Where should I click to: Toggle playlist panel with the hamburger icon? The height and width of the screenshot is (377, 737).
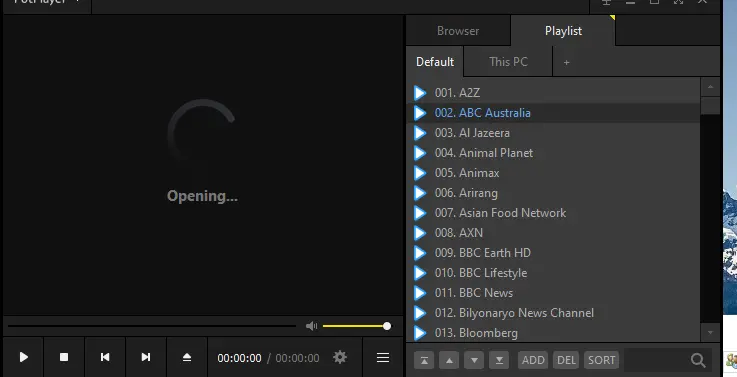point(383,358)
